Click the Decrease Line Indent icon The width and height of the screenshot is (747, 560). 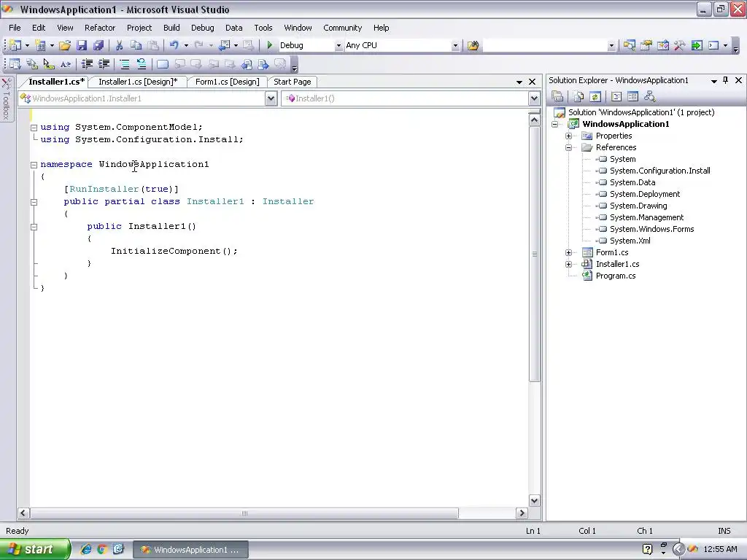click(x=87, y=64)
